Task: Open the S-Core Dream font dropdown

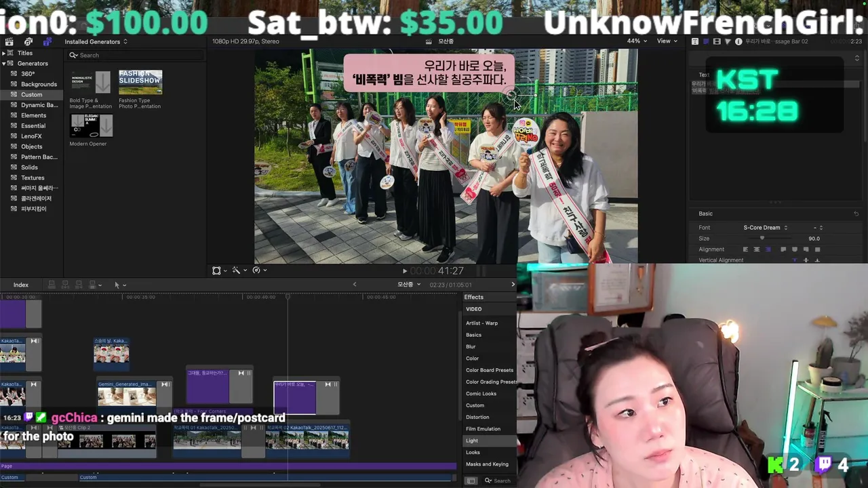Action: pyautogui.click(x=766, y=228)
